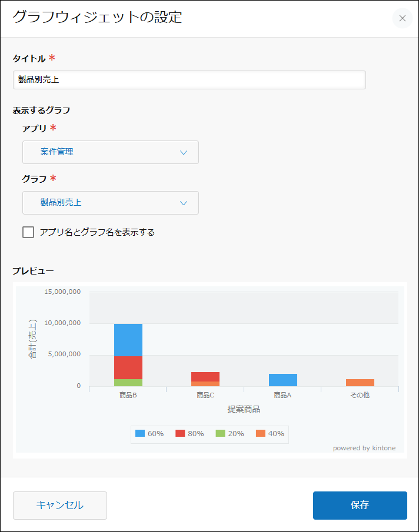The width and height of the screenshot is (419, 532).
Task: Open the アプリ dropdown showing 案件管理
Action: click(x=111, y=152)
